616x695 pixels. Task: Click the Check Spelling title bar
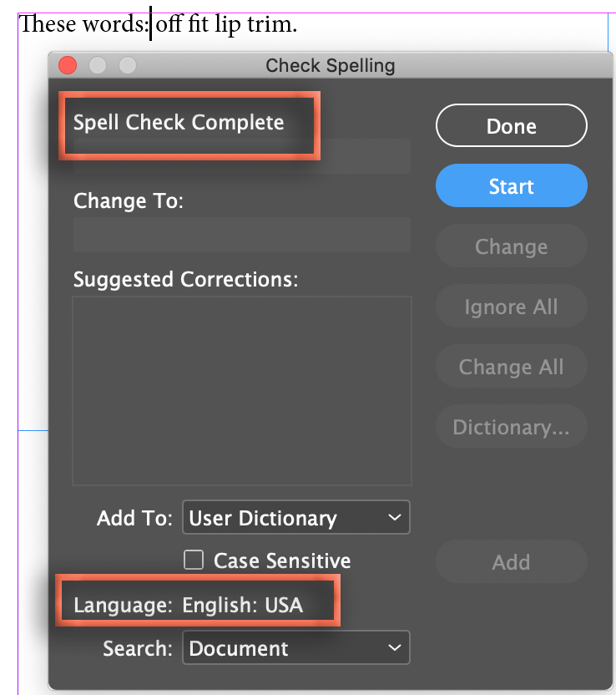click(x=329, y=65)
